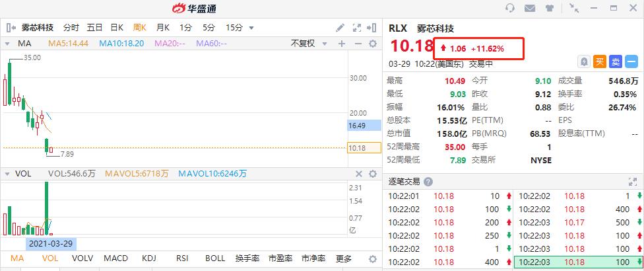Open VOL indicator settings gear
The width and height of the screenshot is (644, 271).
click(x=373, y=174)
